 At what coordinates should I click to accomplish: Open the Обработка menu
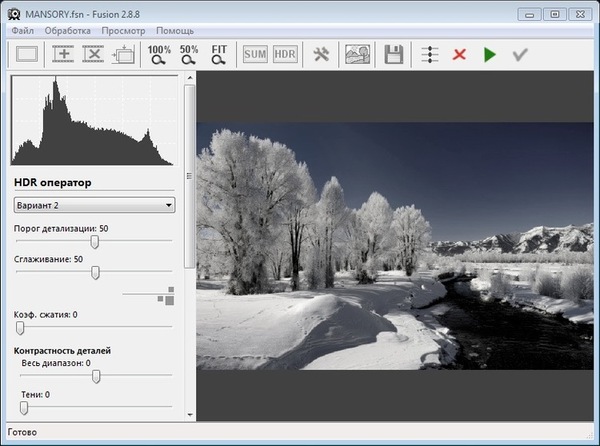tap(68, 31)
